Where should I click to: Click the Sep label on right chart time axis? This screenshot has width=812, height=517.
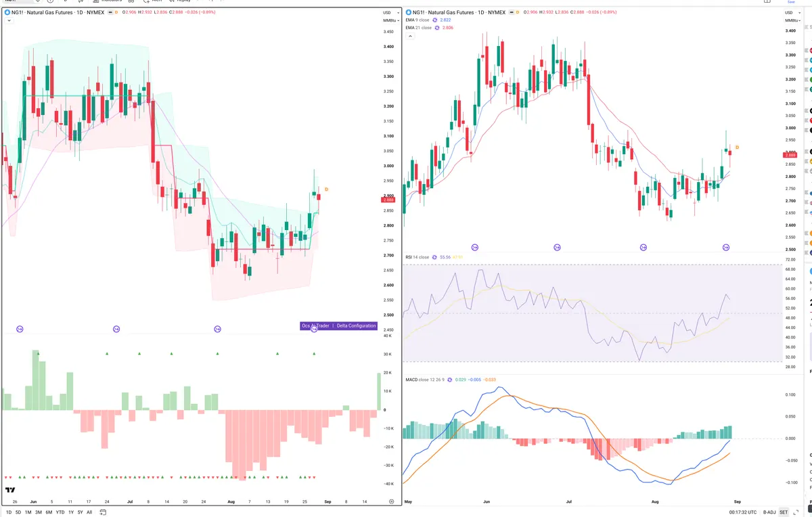coord(737,501)
